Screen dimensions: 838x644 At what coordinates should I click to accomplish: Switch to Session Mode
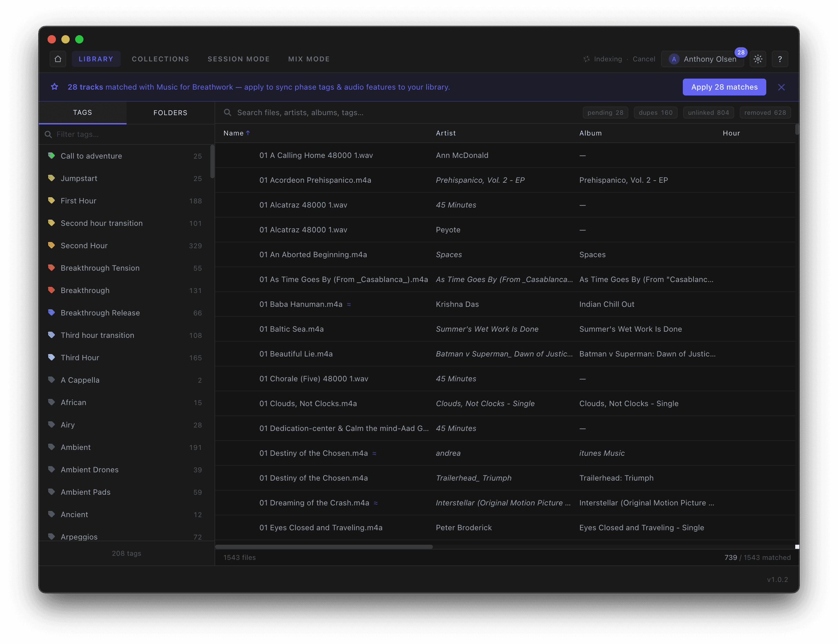pos(238,59)
